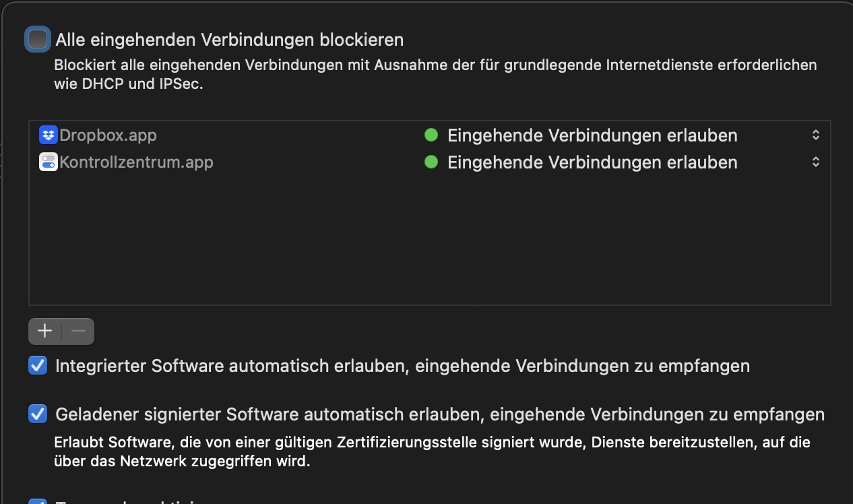Click the Dropbox app icon
This screenshot has height=504, width=853.
tap(49, 135)
